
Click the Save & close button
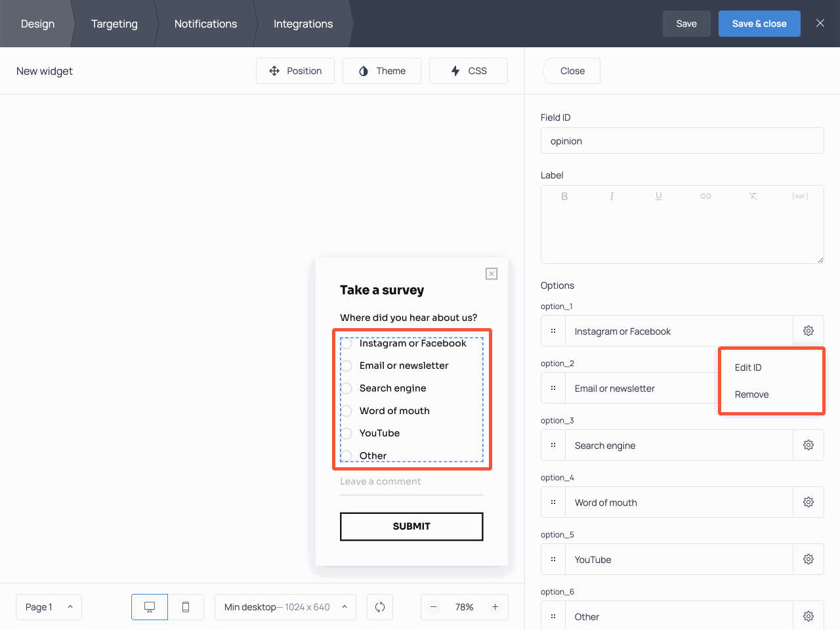coord(759,24)
